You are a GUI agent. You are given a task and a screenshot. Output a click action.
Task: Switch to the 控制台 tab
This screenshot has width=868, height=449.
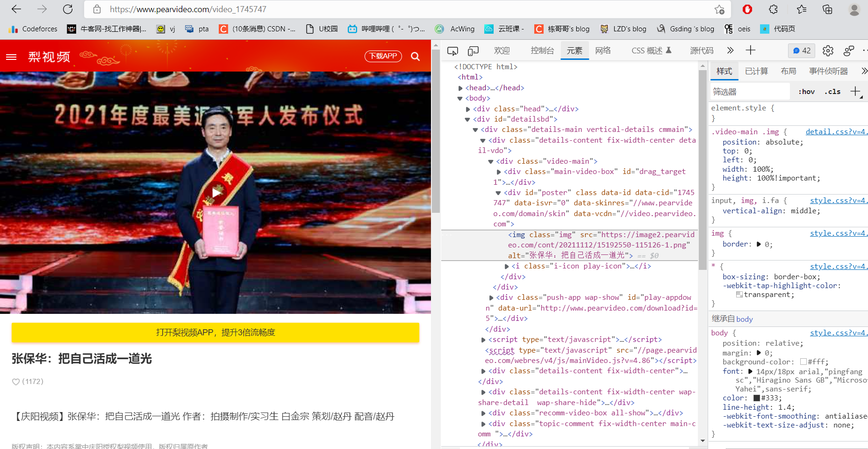coord(542,51)
